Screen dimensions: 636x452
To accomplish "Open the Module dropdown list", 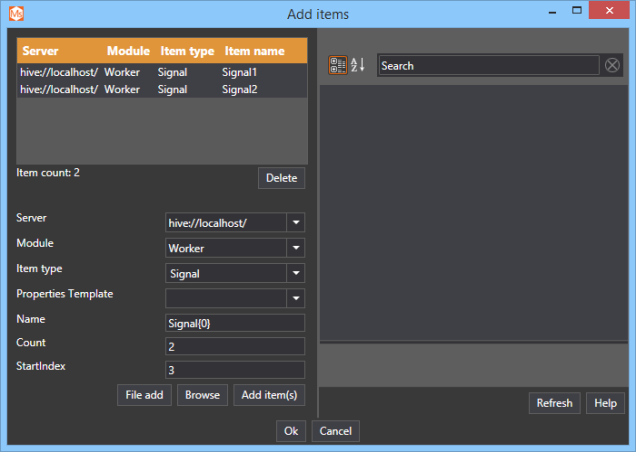I will coord(295,248).
